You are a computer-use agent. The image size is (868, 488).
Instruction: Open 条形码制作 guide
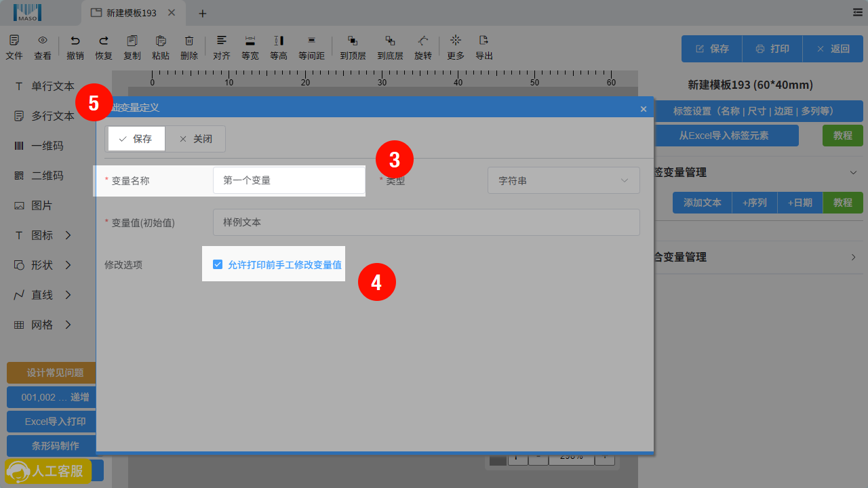coord(52,446)
